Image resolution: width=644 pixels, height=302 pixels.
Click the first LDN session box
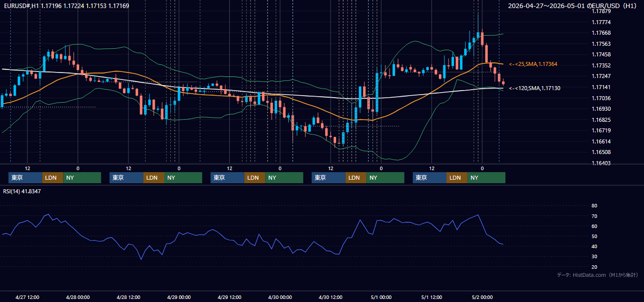[53, 178]
